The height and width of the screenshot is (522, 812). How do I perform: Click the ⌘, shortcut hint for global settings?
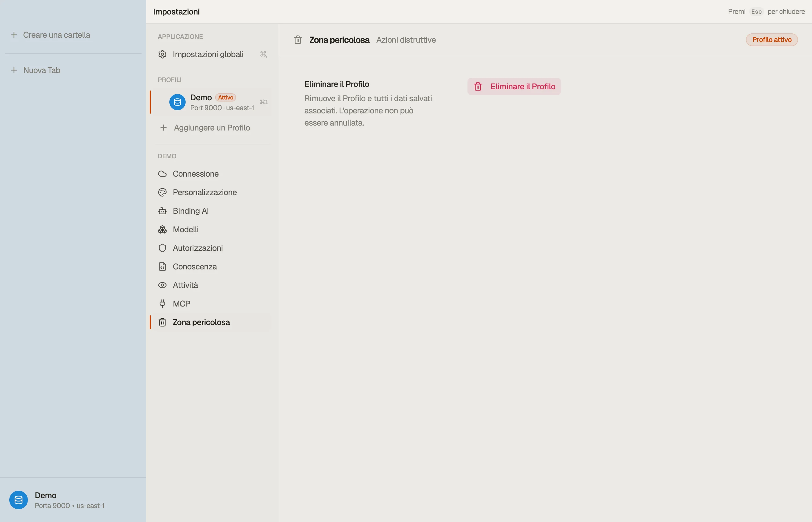[x=263, y=54]
